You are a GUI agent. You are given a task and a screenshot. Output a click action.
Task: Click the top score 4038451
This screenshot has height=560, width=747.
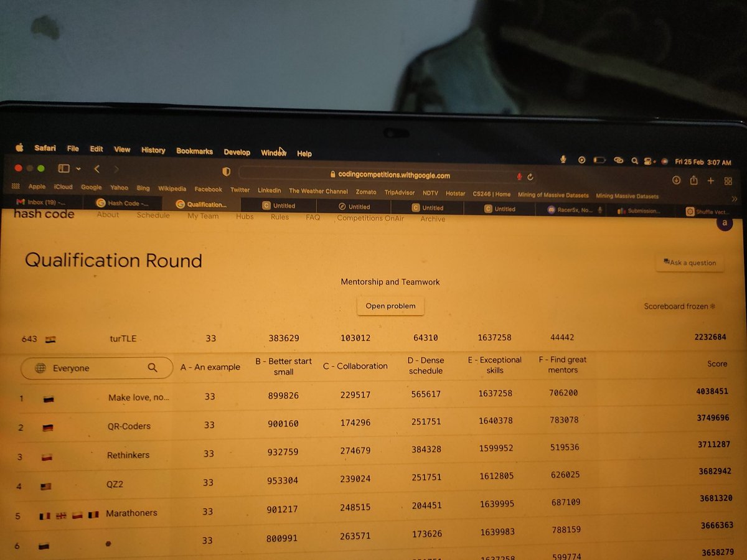[712, 392]
